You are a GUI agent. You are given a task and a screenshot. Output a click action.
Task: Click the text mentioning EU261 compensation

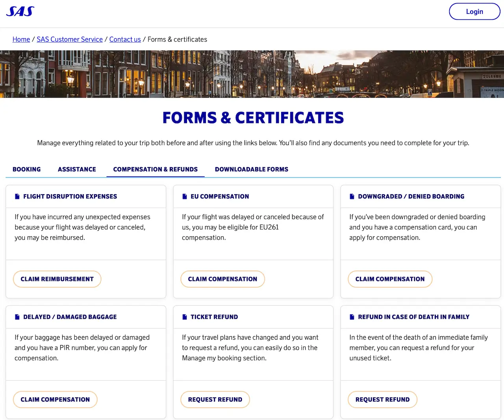(x=253, y=227)
